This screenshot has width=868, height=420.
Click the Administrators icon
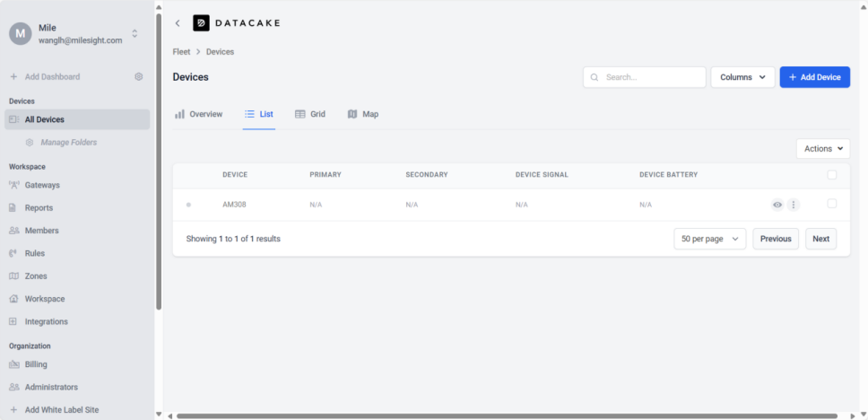point(13,388)
